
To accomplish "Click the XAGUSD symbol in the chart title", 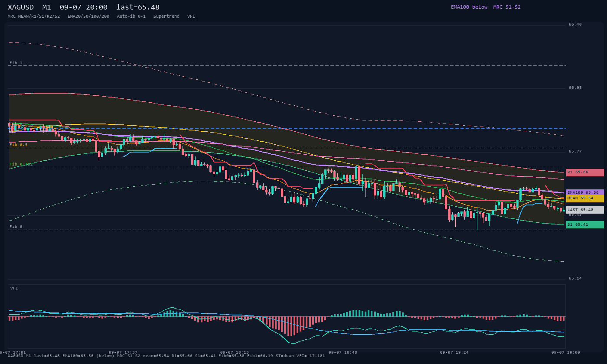I will pyautogui.click(x=21, y=7).
